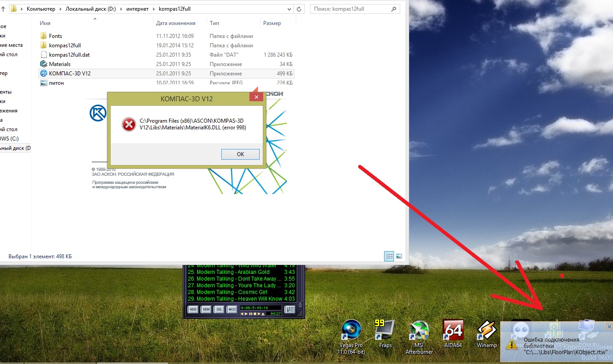
Task: Select the Fonts folder icon
Action: click(43, 36)
